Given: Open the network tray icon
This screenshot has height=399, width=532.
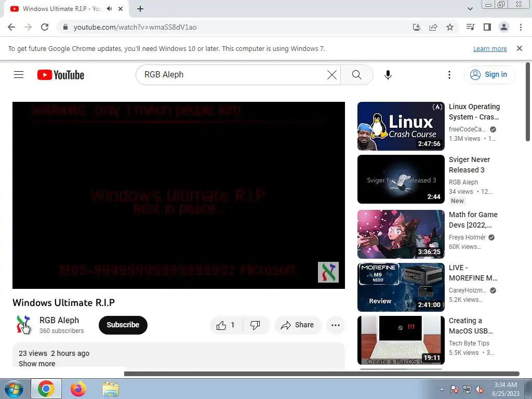Looking at the screenshot, I should click(x=467, y=389).
